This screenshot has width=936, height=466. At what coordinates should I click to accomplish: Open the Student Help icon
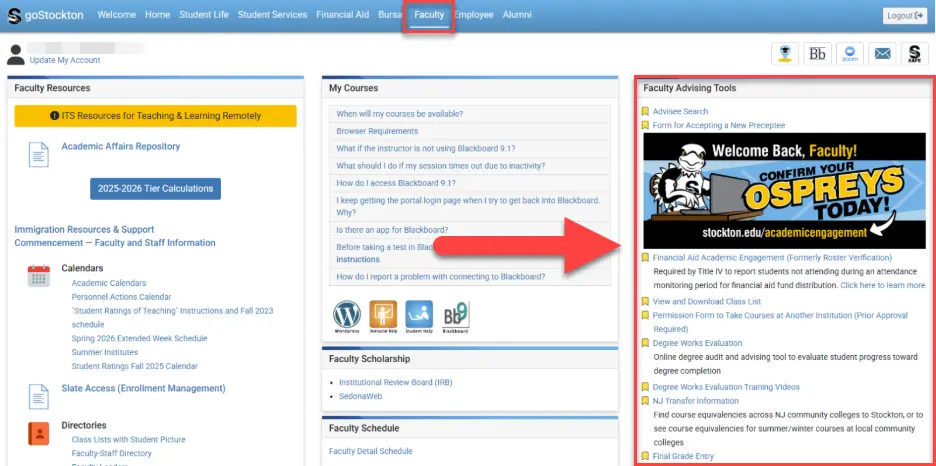point(419,314)
